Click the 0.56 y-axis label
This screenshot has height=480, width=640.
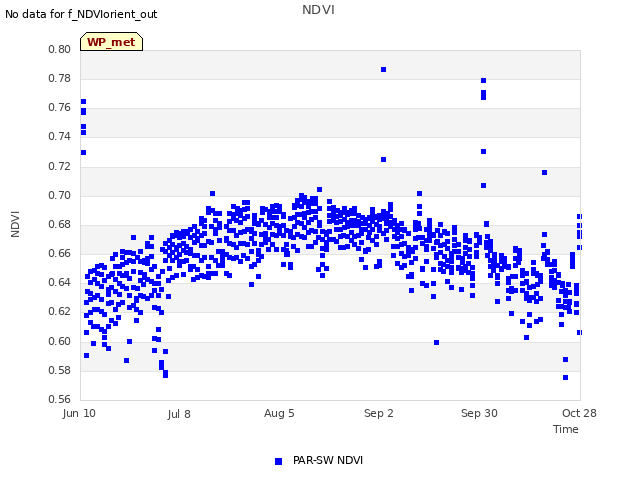(x=59, y=399)
